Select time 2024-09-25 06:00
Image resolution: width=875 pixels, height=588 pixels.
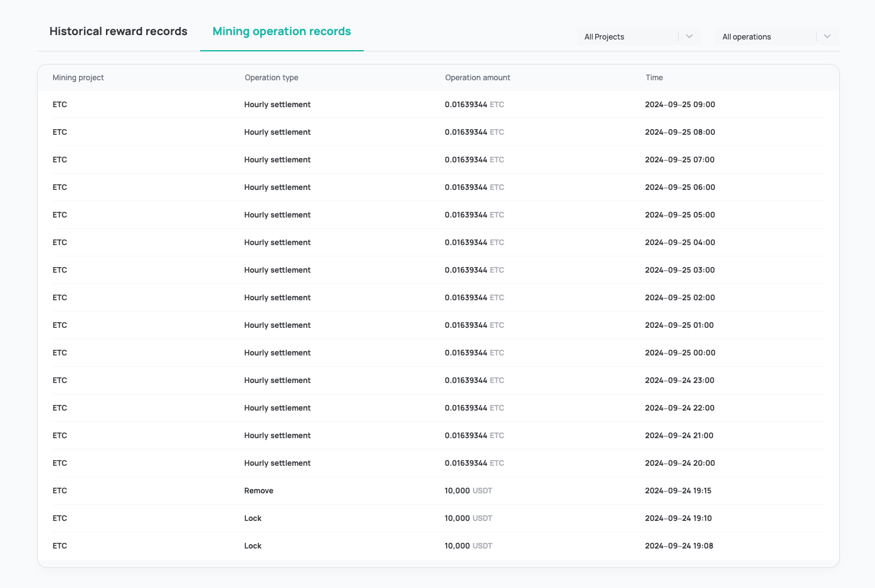(x=680, y=187)
